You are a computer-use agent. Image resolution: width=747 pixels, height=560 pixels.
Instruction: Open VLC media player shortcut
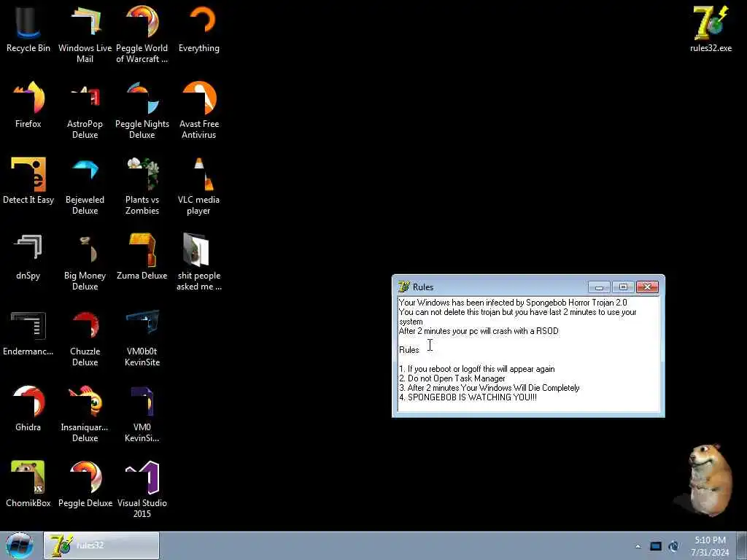tap(199, 186)
